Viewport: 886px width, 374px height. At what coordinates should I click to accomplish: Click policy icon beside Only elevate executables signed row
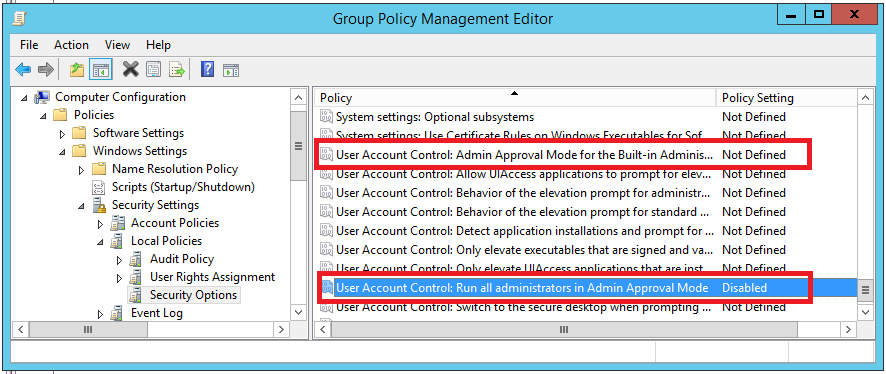327,250
